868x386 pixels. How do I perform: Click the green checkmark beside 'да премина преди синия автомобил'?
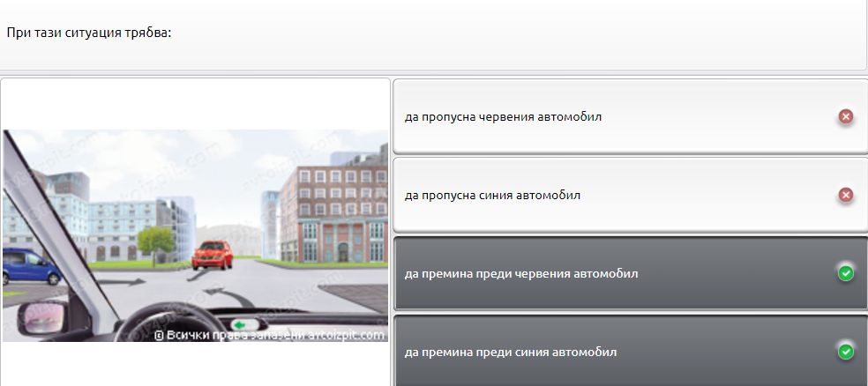click(845, 352)
